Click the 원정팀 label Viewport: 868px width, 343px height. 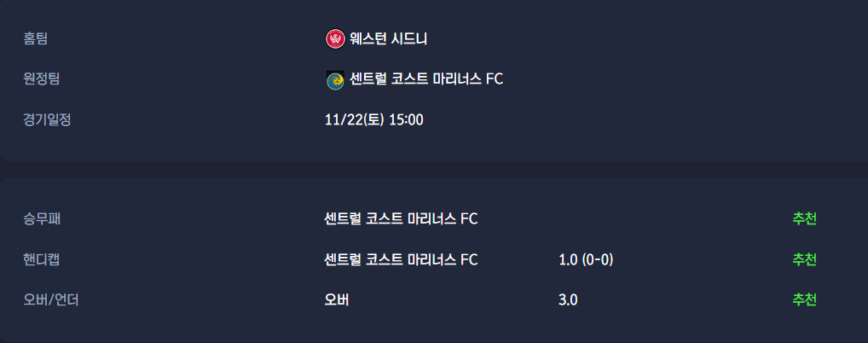(41, 79)
